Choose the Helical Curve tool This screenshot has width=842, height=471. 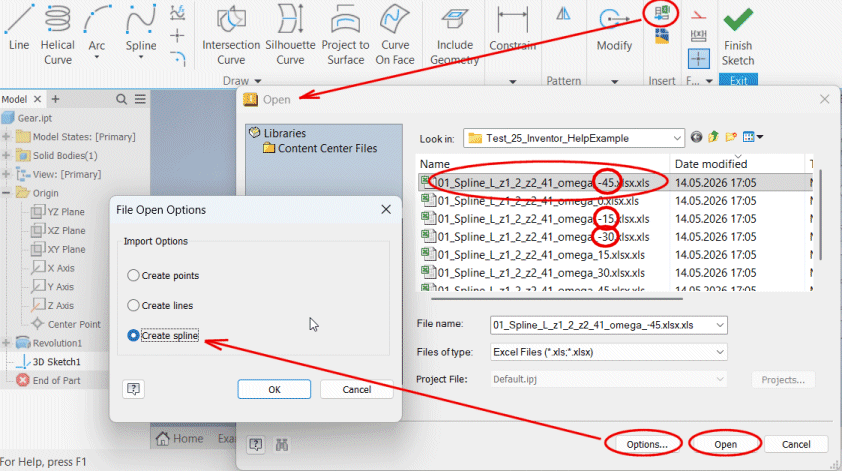coord(57,33)
